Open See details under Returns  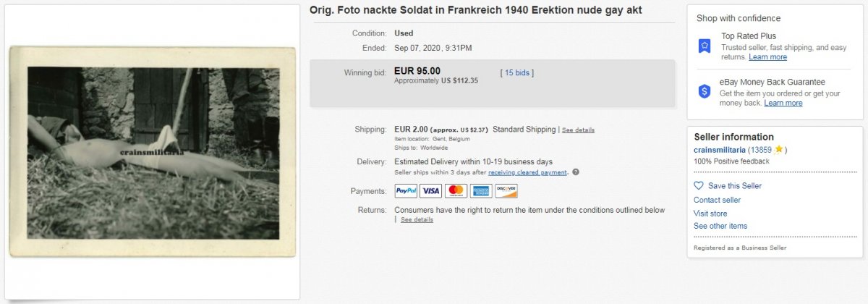pyautogui.click(x=417, y=219)
